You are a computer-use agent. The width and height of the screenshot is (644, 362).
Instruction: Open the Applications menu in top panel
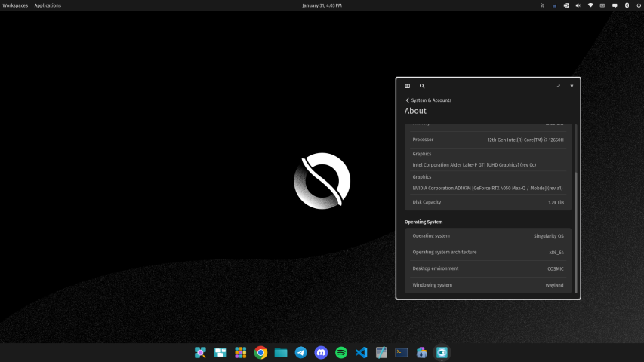[x=48, y=5]
